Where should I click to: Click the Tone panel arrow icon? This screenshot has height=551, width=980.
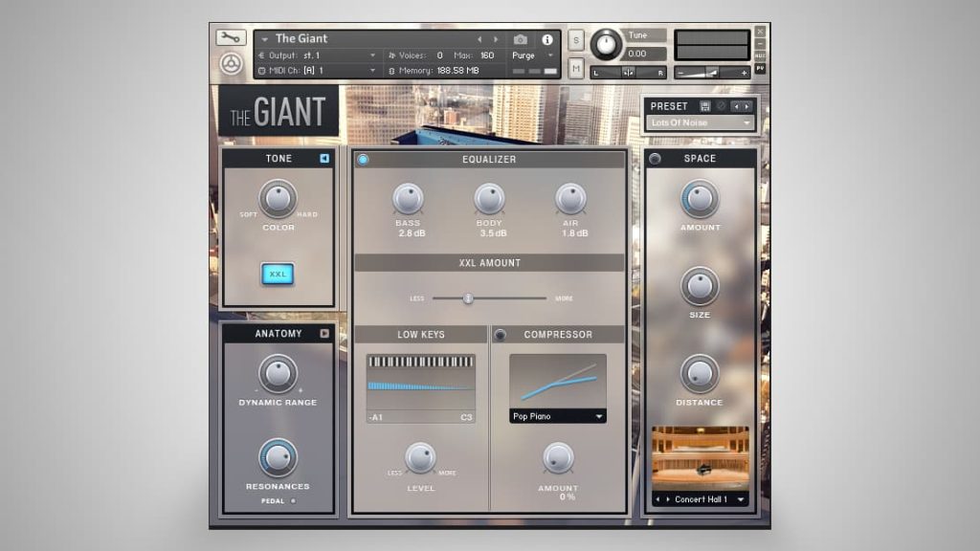[324, 158]
